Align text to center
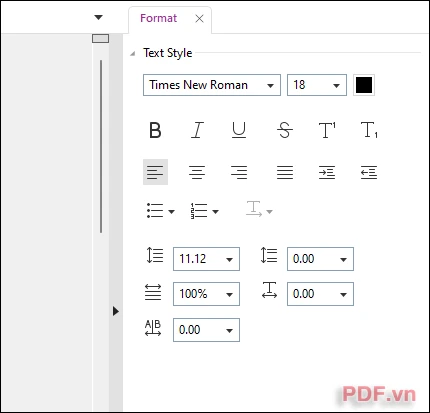 point(197,172)
